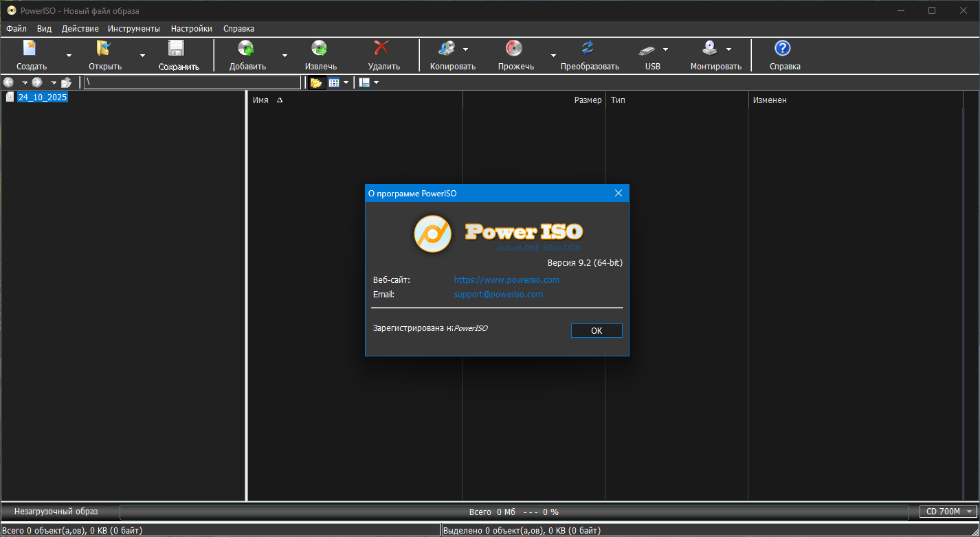Image resolution: width=980 pixels, height=537 pixels.
Task: Close the О программе PowerISO dialog
Action: click(619, 194)
